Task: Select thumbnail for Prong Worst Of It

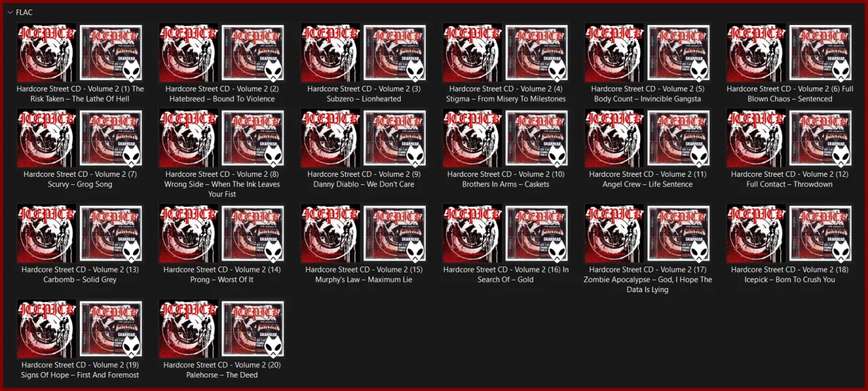Action: pos(222,234)
